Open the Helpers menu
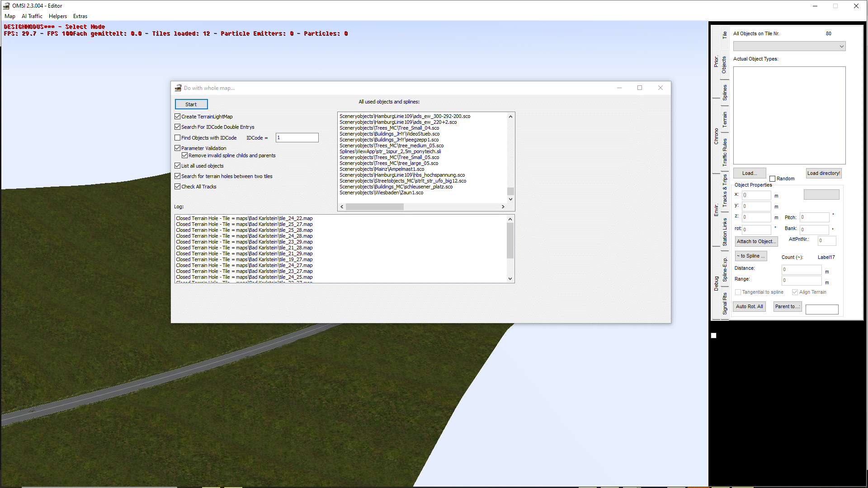This screenshot has height=488, width=868. click(x=58, y=16)
